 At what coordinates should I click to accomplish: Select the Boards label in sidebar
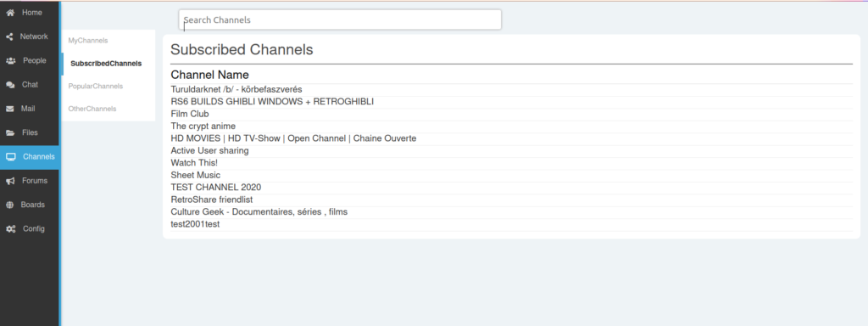coord(33,205)
